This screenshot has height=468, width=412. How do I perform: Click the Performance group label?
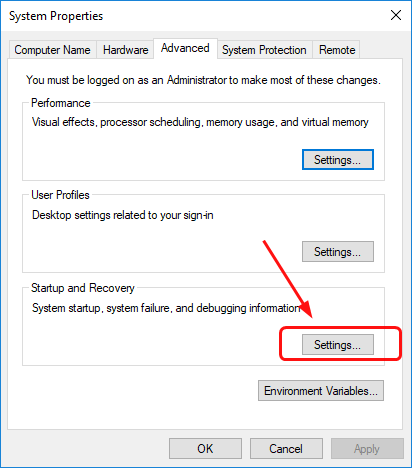pos(61,103)
